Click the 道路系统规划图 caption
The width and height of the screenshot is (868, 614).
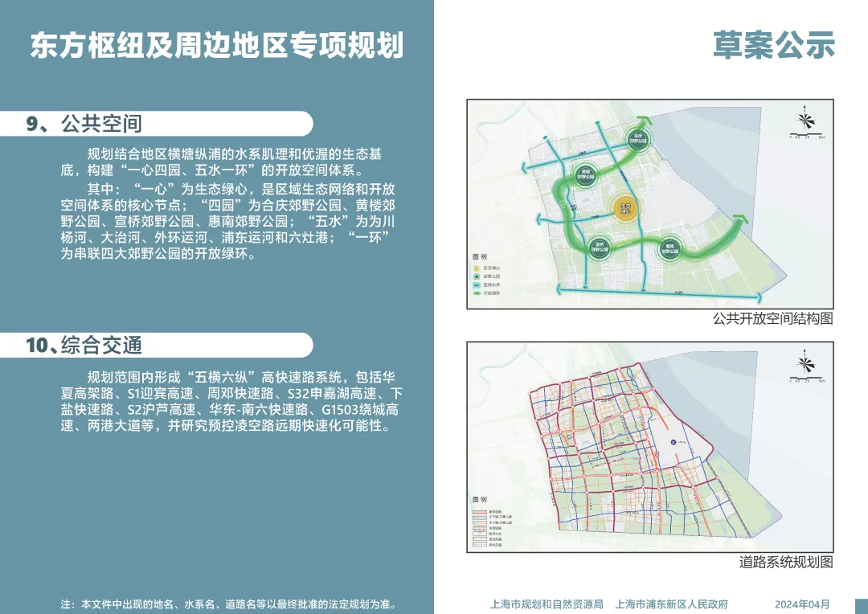pos(785,562)
